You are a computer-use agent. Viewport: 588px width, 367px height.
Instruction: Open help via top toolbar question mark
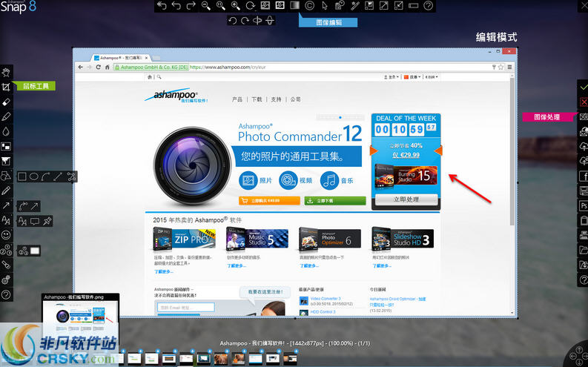pos(429,6)
